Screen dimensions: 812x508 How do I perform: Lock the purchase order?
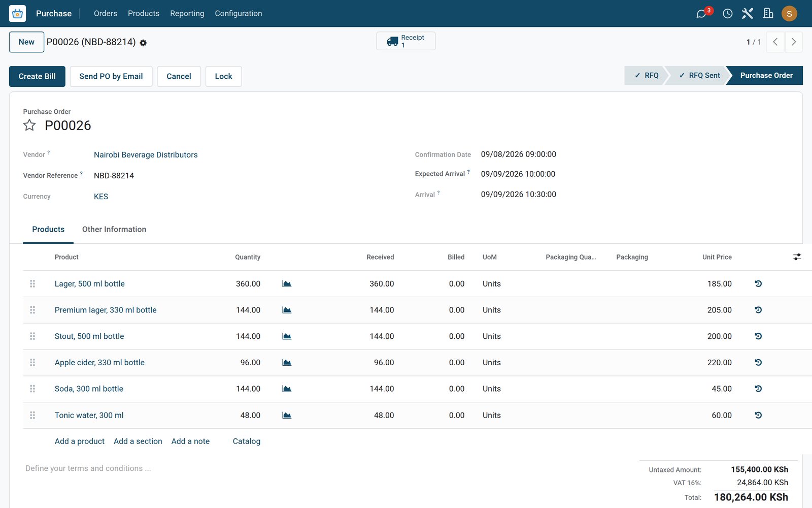[223, 76]
